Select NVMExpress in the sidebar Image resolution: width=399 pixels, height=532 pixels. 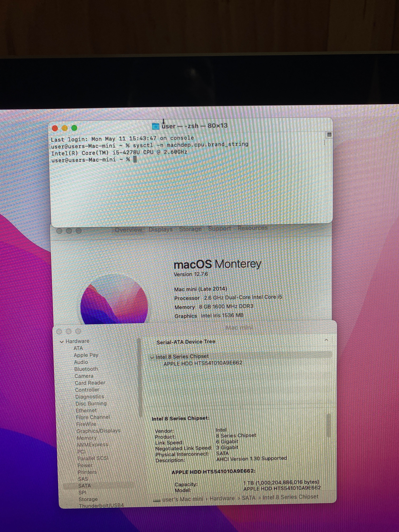(93, 445)
